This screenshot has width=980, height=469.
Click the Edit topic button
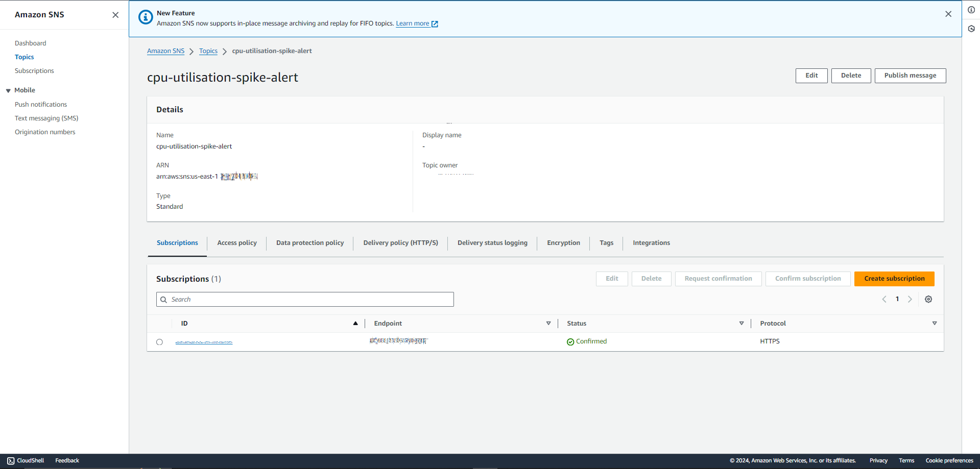811,76
